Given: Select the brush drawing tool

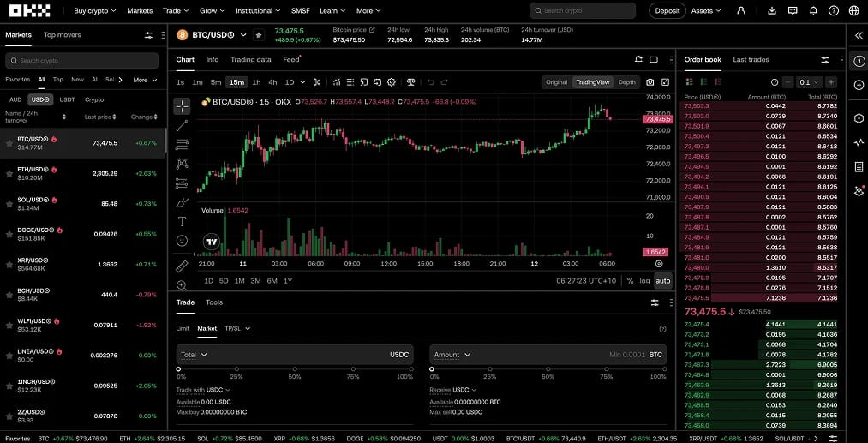Looking at the screenshot, I should [182, 202].
